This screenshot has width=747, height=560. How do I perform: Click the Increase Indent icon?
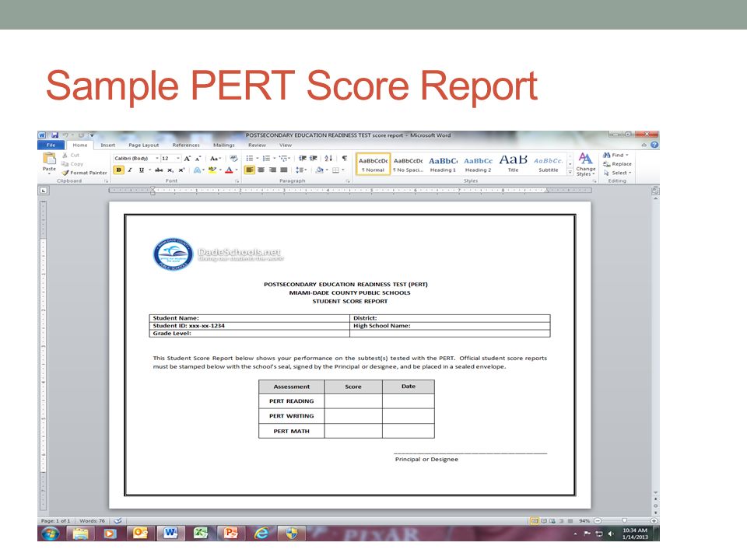314,159
